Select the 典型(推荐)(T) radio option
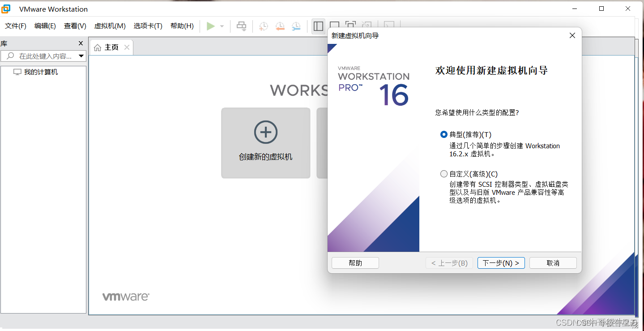The width and height of the screenshot is (644, 331). 444,134
